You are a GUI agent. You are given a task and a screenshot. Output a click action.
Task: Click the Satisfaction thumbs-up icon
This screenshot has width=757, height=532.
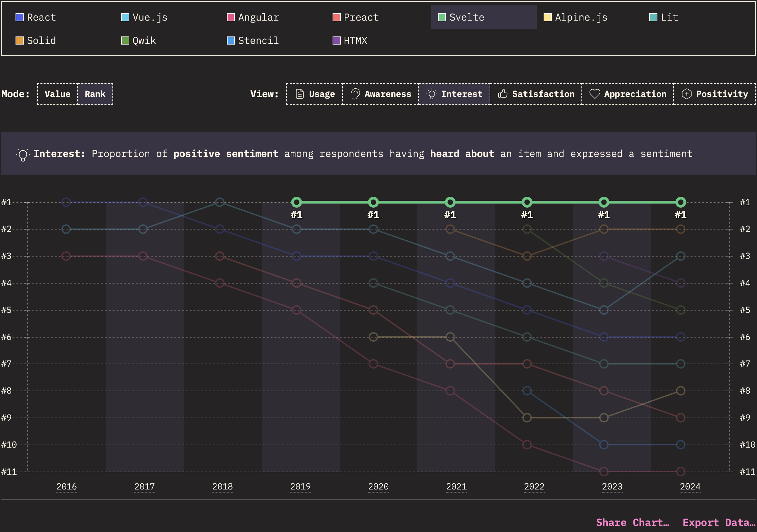pos(503,94)
